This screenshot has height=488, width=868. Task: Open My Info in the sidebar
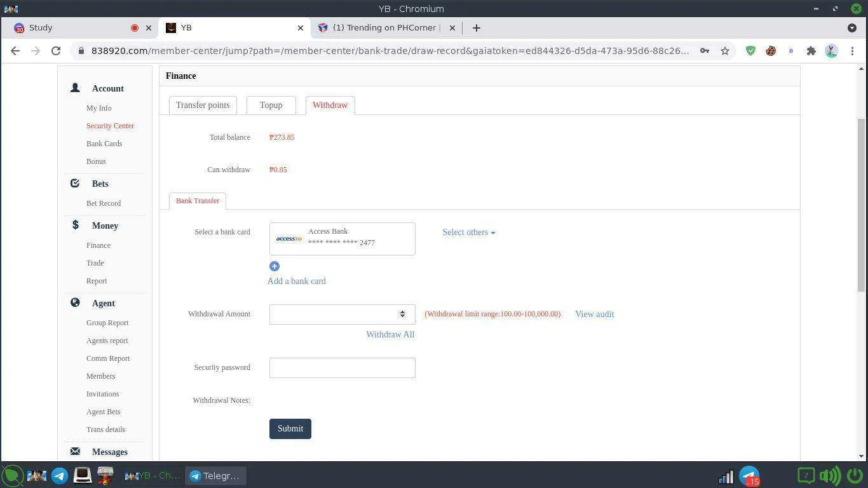click(x=99, y=108)
